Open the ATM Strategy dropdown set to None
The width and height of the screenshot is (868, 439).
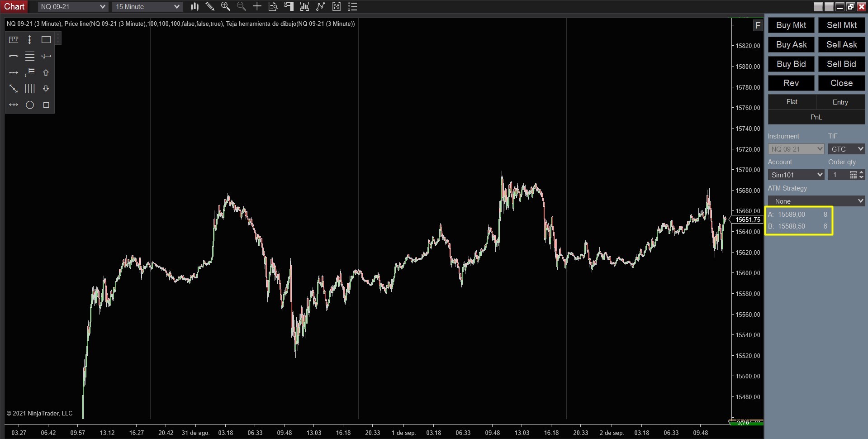point(816,200)
